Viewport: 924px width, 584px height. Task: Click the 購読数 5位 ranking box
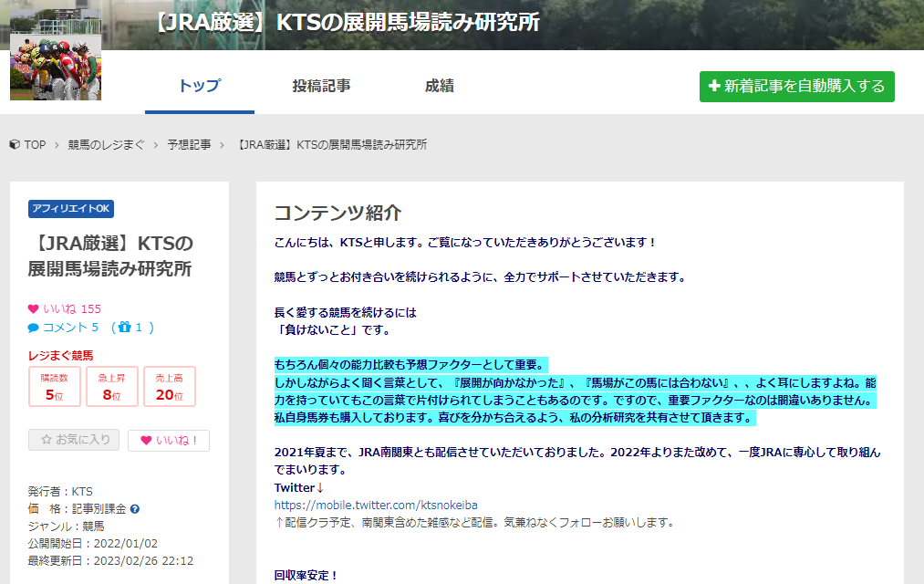(54, 387)
